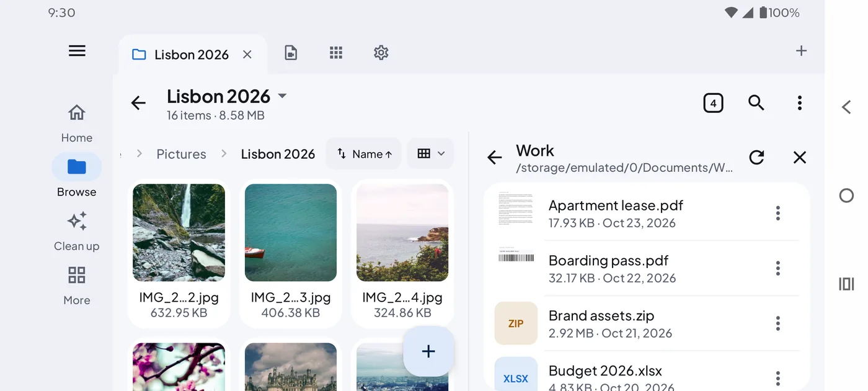Close the Work side panel

(800, 158)
